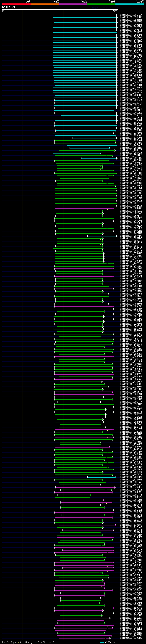The width and height of the screenshot is (146, 644).
Task: Select the UniRef100_Q0EEH1 label
Action: click(131, 173)
